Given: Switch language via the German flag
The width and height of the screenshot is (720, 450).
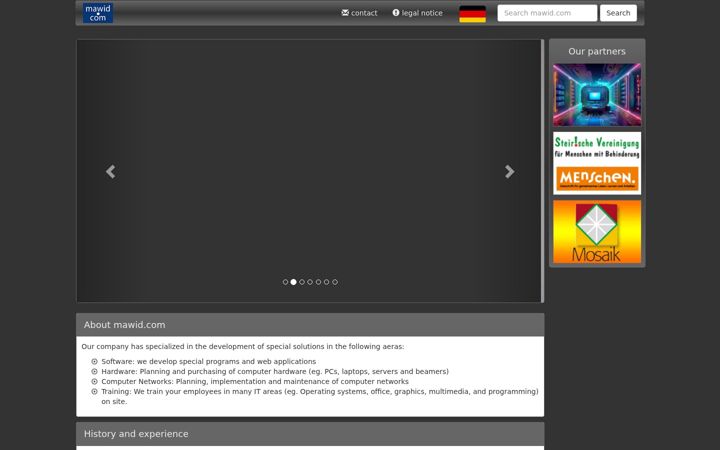Looking at the screenshot, I should pos(472,14).
